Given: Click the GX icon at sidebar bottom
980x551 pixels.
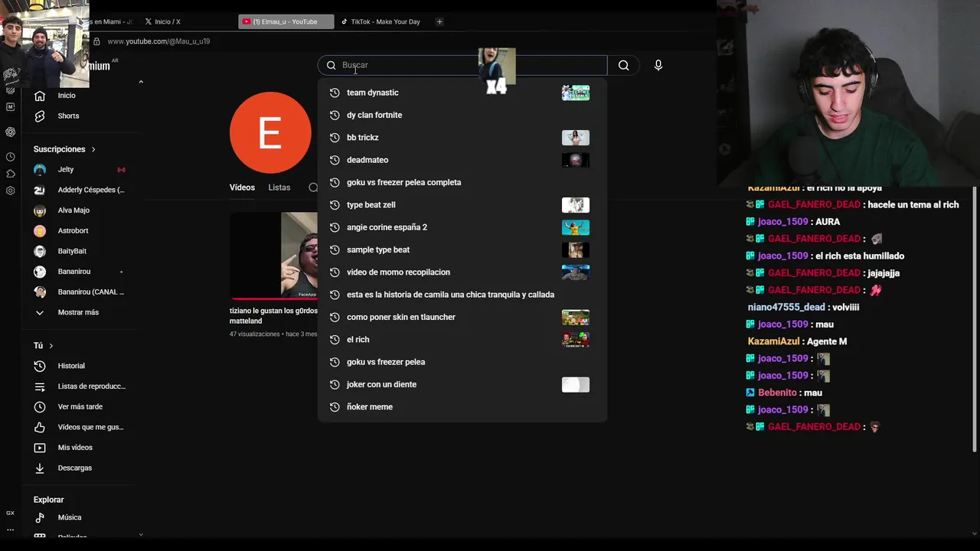Looking at the screenshot, I should pos(10,513).
